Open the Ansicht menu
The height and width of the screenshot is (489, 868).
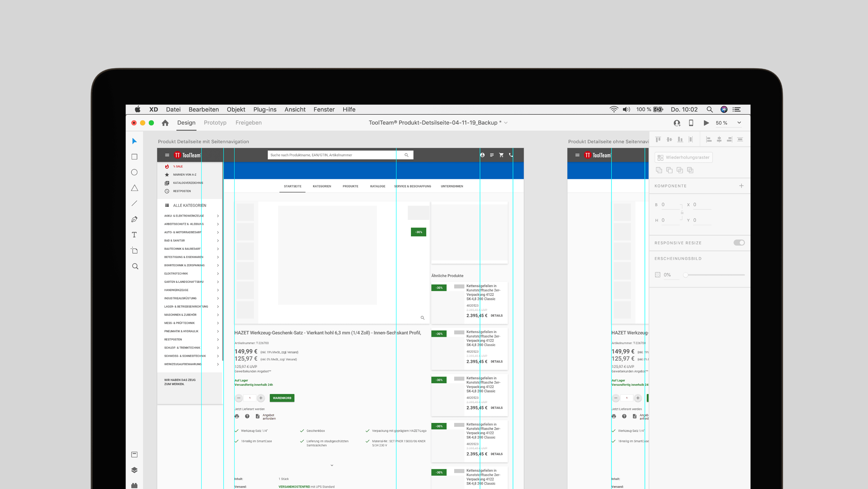tap(295, 110)
